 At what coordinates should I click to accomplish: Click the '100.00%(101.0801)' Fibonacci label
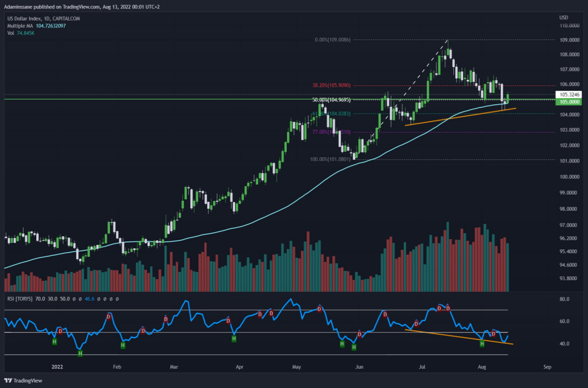pos(330,159)
